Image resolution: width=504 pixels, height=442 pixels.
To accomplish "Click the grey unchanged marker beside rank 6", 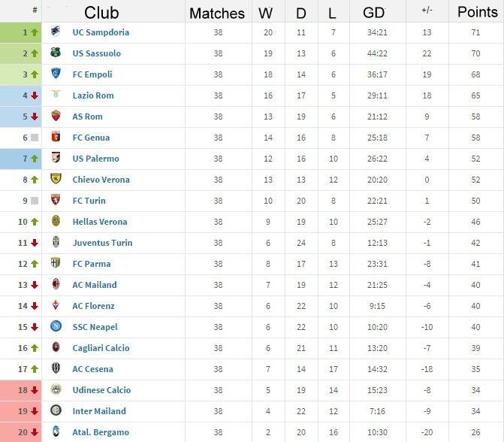I will click(35, 138).
